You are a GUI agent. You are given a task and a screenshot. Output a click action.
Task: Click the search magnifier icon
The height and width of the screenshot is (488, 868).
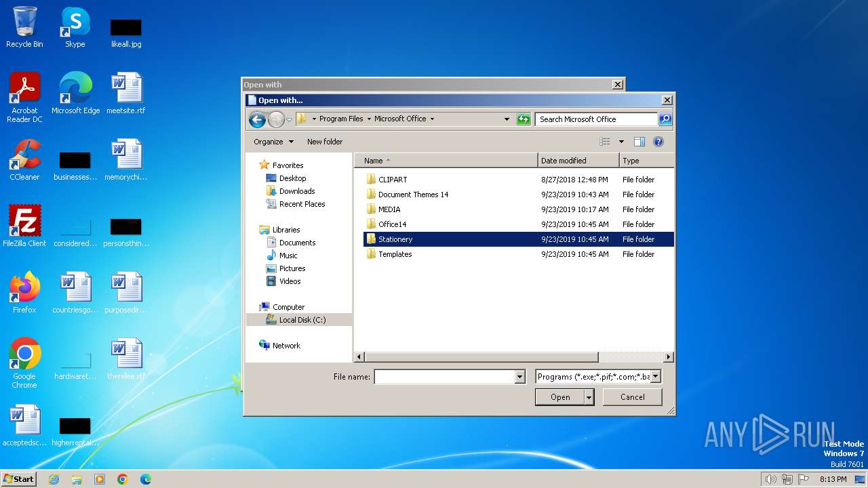pyautogui.click(x=665, y=119)
